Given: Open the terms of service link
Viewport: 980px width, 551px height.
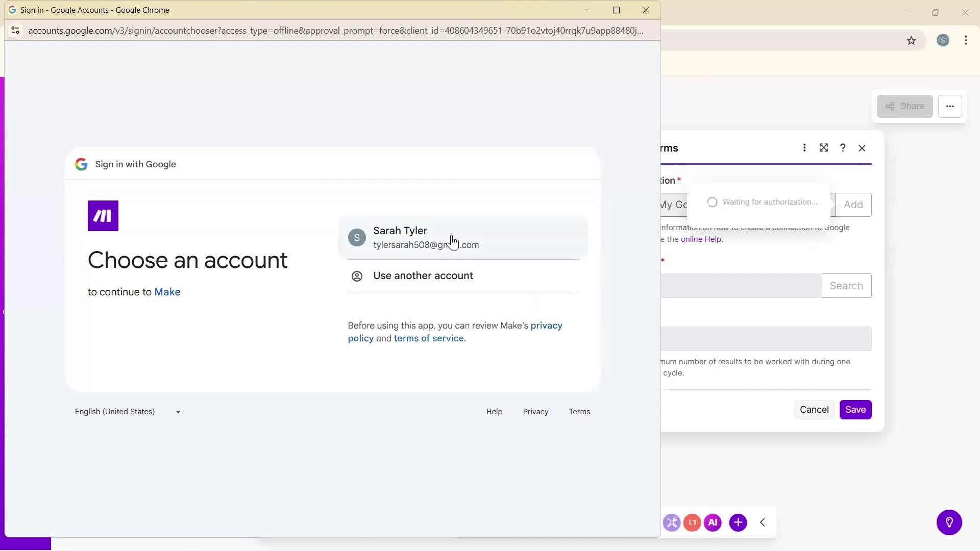Looking at the screenshot, I should [x=429, y=338].
